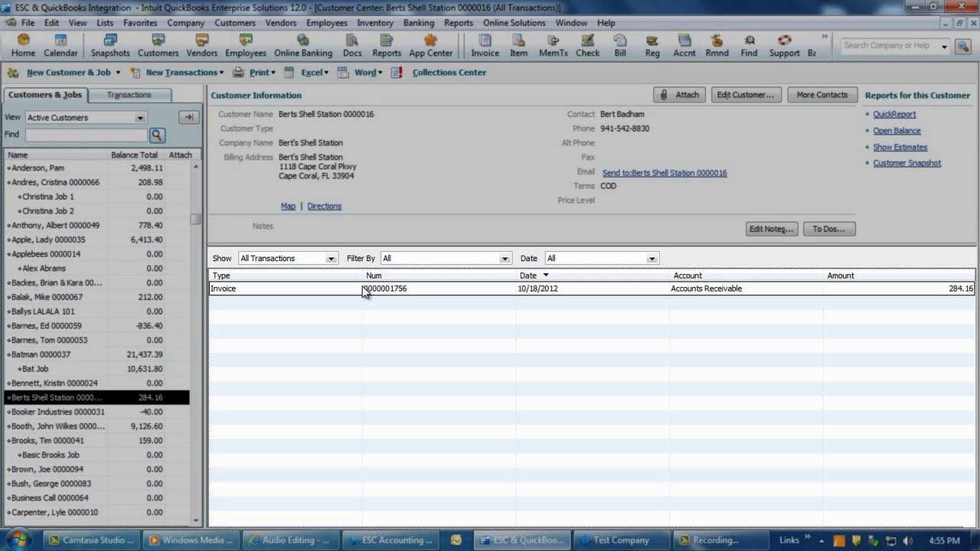Select the Customers & Jobs tab
This screenshot has height=551, width=980.
tap(45, 95)
